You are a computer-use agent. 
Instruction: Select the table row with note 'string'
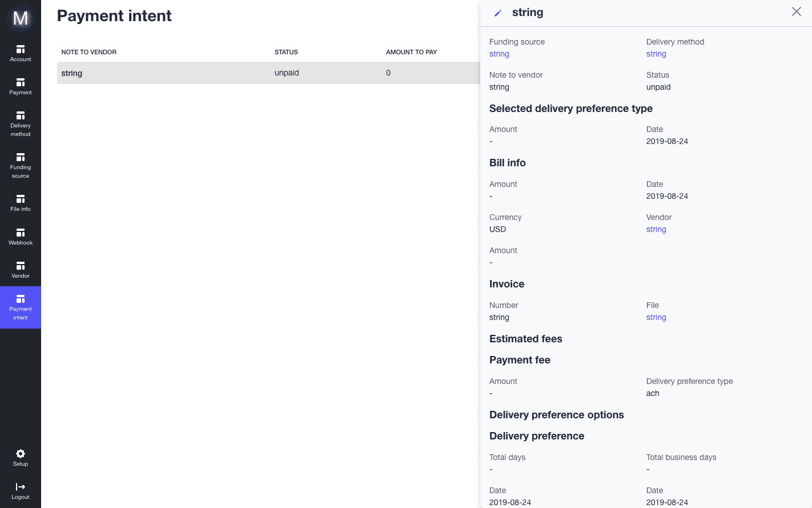point(228,73)
